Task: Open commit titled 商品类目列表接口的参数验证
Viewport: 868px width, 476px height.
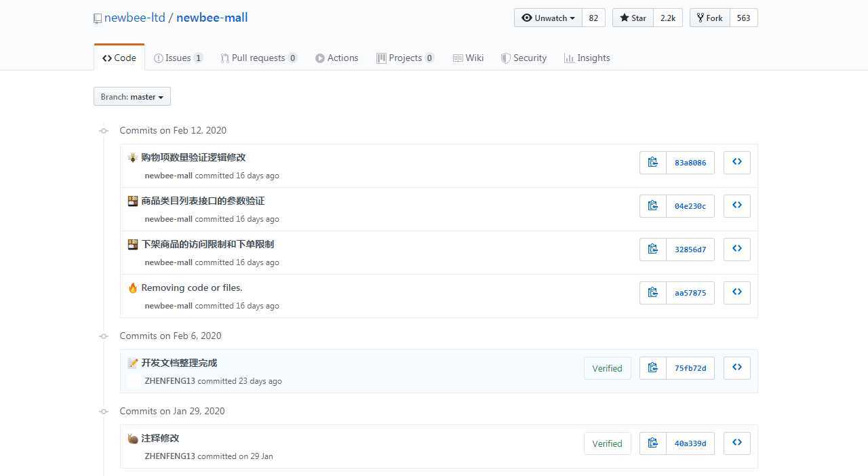Action: pos(203,201)
